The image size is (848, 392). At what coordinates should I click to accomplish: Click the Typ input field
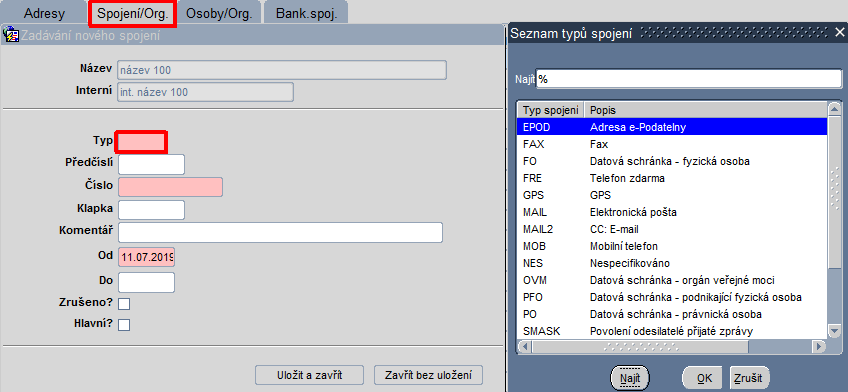(x=141, y=141)
